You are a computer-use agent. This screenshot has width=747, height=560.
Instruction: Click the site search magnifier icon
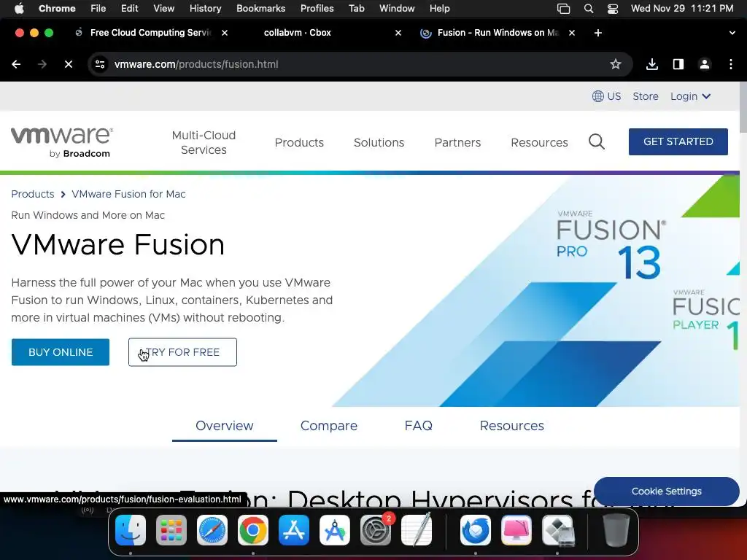tap(597, 142)
